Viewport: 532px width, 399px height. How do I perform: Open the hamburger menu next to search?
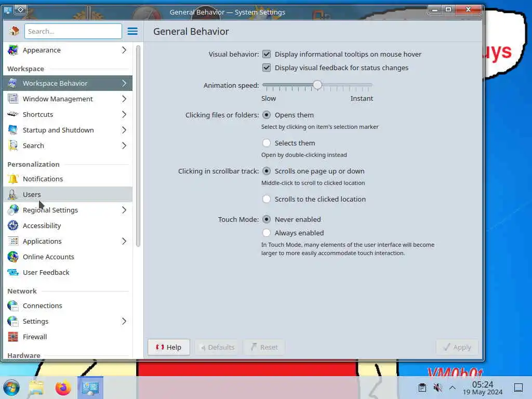132,31
